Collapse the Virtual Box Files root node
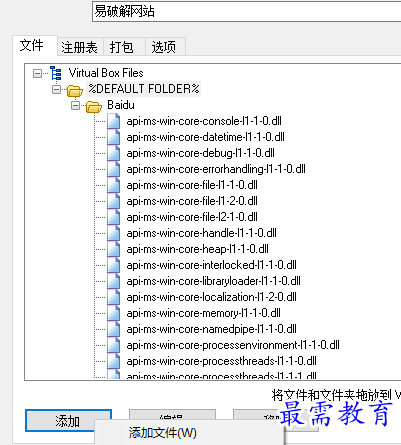 point(37,73)
